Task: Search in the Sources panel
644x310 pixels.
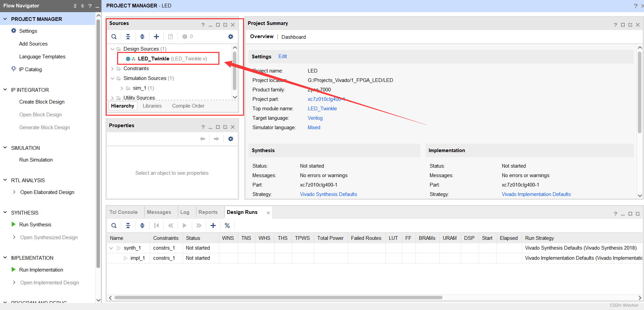Action: click(114, 36)
